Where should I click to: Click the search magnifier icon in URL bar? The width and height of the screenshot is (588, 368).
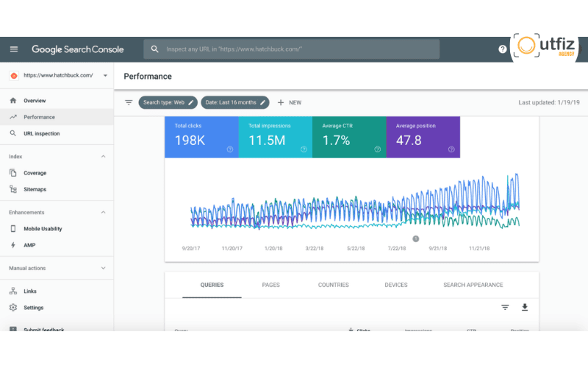(x=154, y=49)
